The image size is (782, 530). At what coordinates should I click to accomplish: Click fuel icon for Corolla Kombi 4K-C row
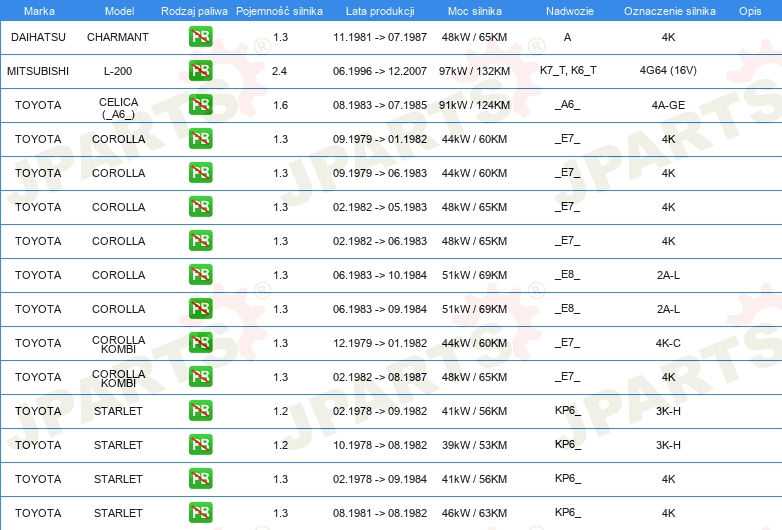click(x=200, y=343)
